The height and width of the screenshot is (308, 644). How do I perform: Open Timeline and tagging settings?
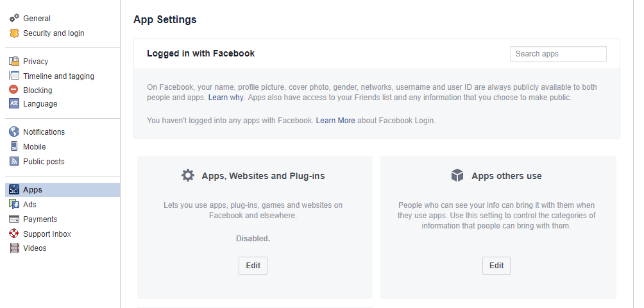coord(58,76)
